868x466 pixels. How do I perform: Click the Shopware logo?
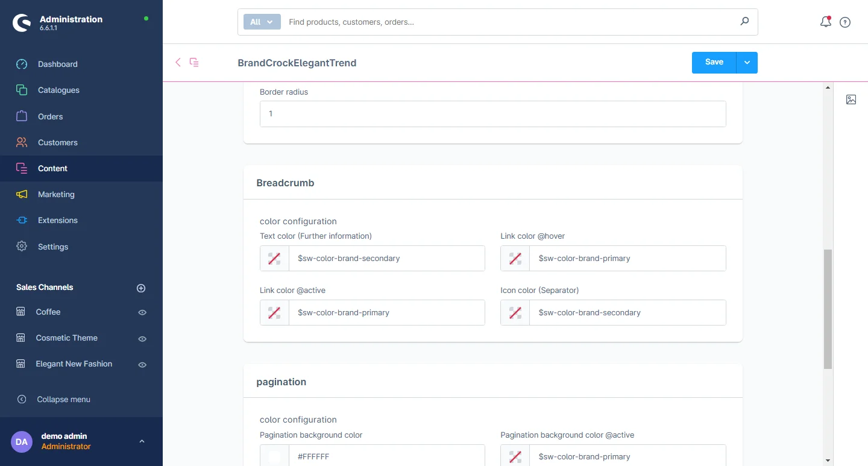[x=22, y=23]
